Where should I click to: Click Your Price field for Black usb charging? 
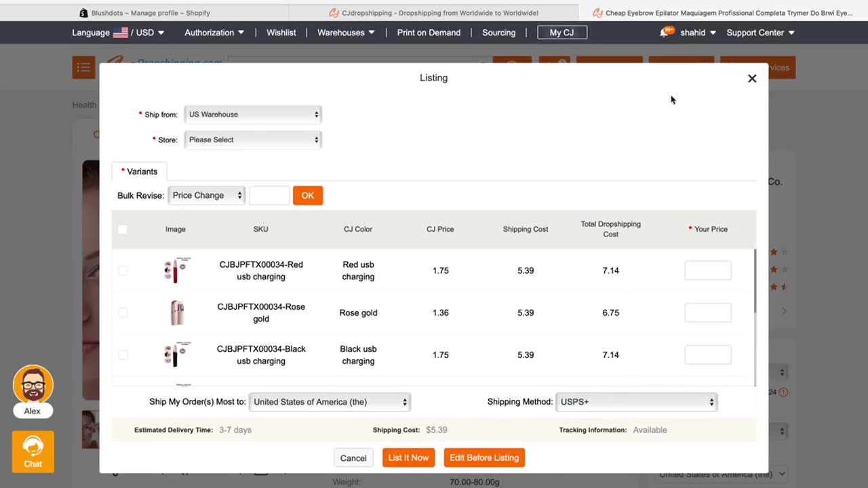click(708, 354)
